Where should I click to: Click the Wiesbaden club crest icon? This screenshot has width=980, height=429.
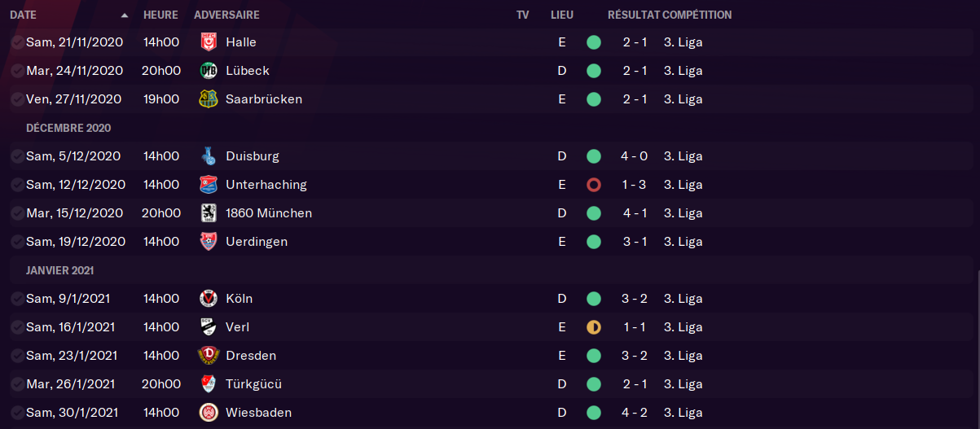(x=209, y=413)
